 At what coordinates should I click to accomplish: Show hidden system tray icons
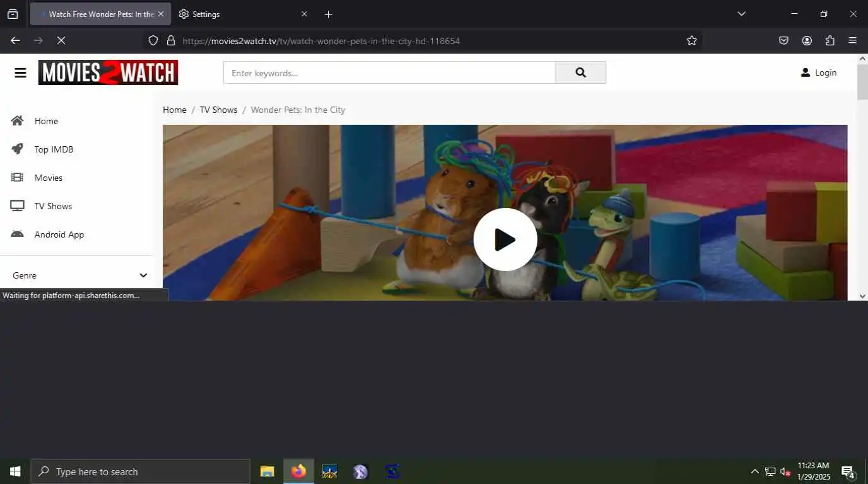pyautogui.click(x=754, y=471)
